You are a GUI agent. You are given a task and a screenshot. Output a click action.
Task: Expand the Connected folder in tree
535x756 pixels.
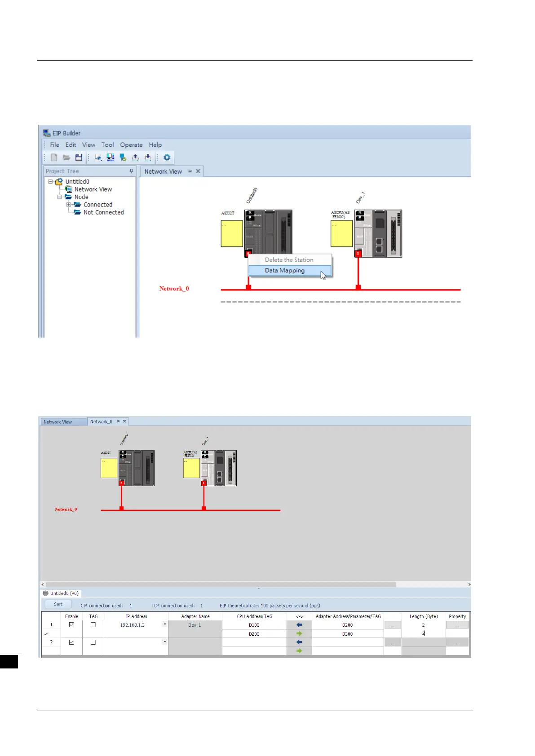69,205
